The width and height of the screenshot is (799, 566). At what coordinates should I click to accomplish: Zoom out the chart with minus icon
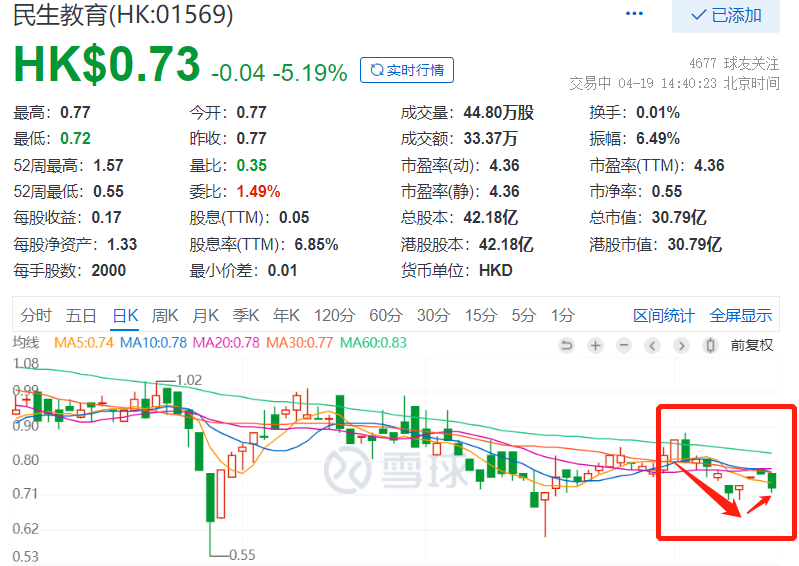(x=624, y=346)
